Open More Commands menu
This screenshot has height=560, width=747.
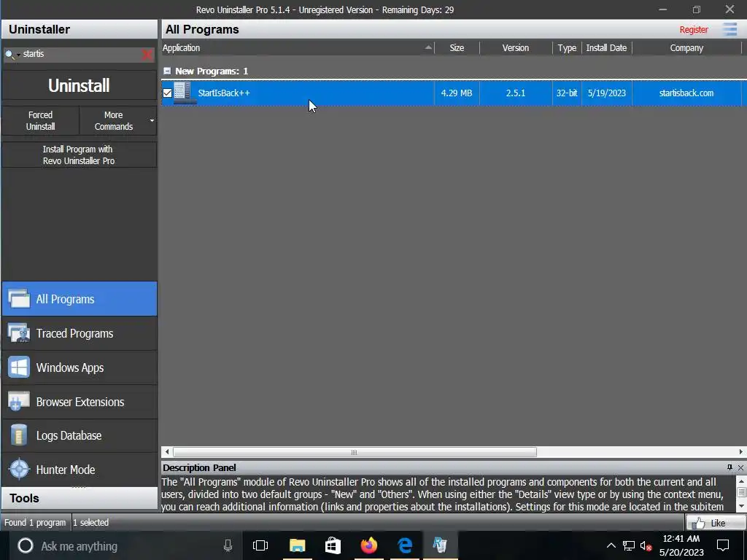117,120
